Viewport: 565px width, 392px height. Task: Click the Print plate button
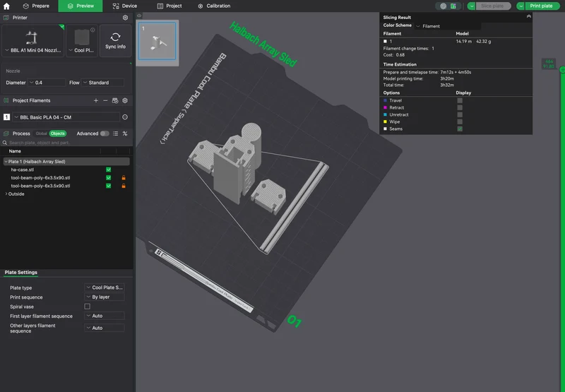[x=541, y=6]
